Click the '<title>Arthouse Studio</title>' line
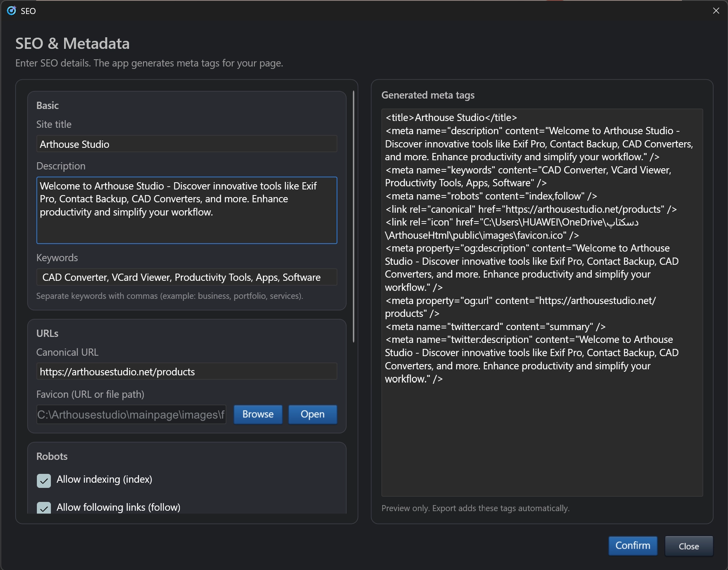This screenshot has width=728, height=570. tap(451, 117)
